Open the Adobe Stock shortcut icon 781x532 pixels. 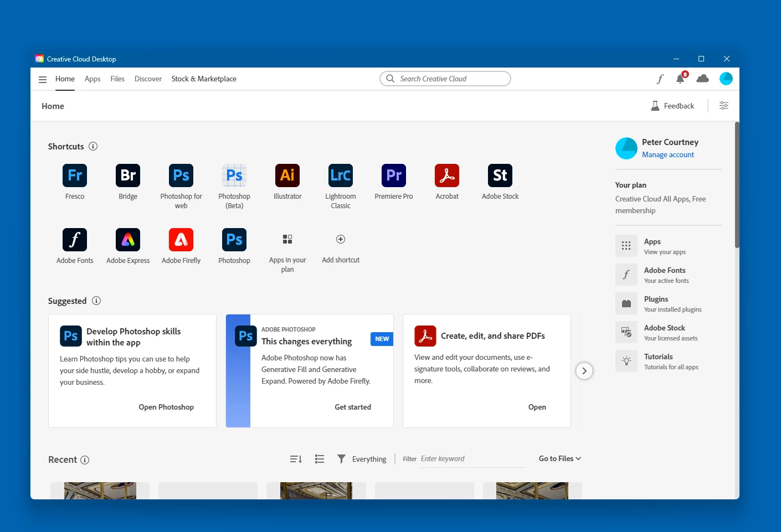500,175
